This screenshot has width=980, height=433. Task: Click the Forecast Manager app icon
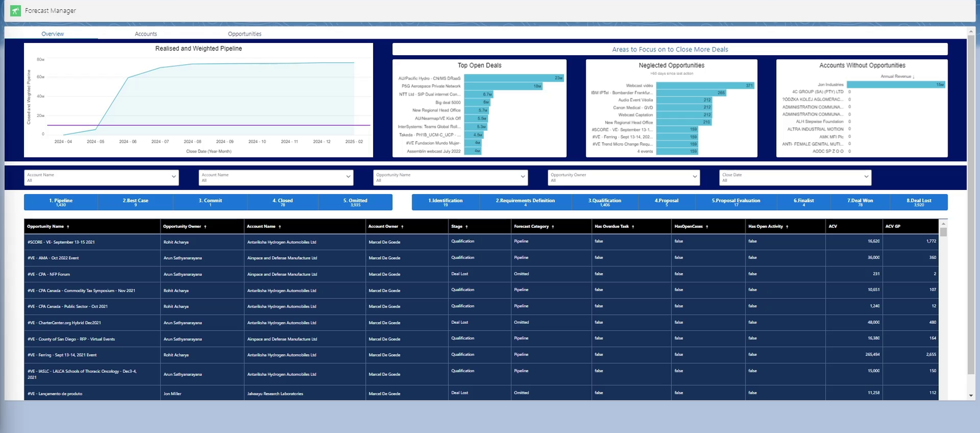pos(16,10)
